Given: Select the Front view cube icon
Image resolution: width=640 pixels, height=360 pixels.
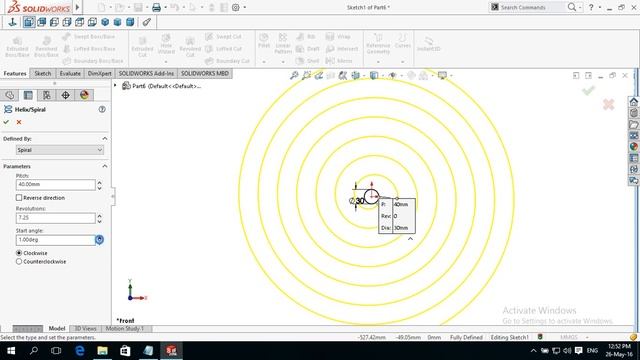Looking at the screenshot, I should (x=29, y=22).
